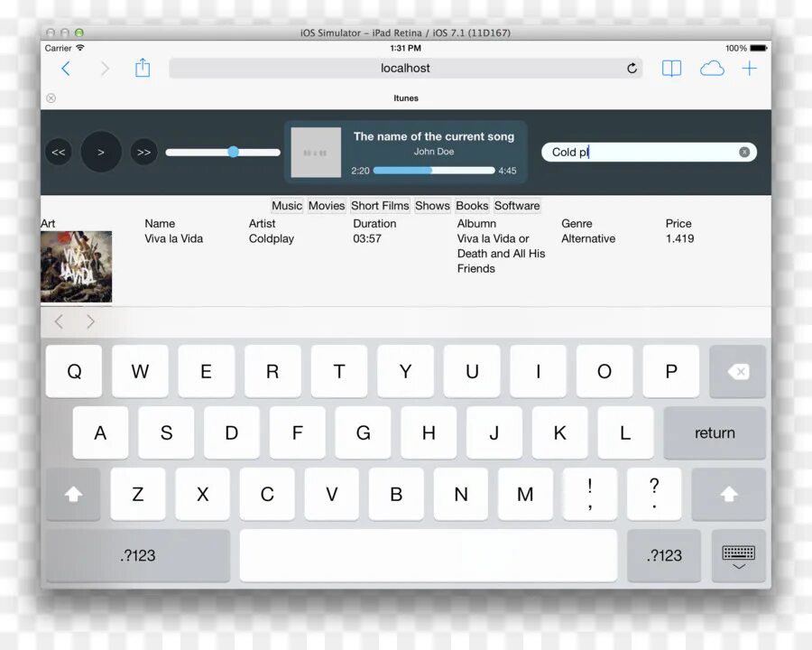Image resolution: width=812 pixels, height=650 pixels.
Task: Select the Software category
Action: tap(517, 206)
